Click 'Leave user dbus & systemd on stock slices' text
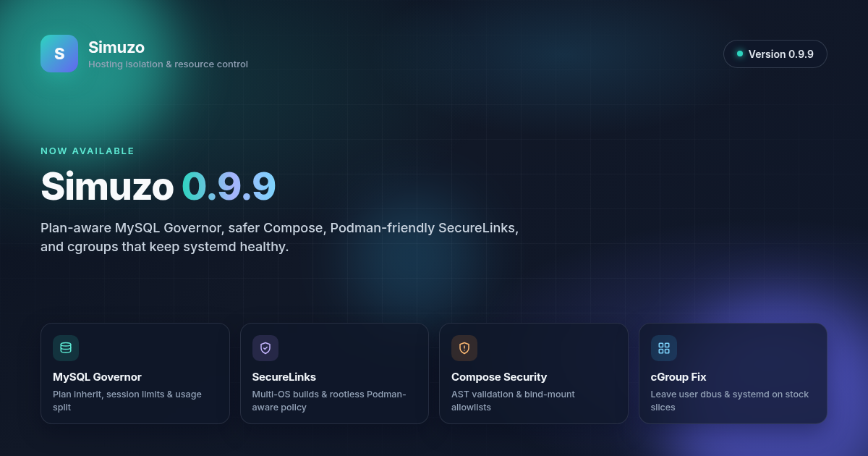Screen dimensions: 868x456 [730, 401]
